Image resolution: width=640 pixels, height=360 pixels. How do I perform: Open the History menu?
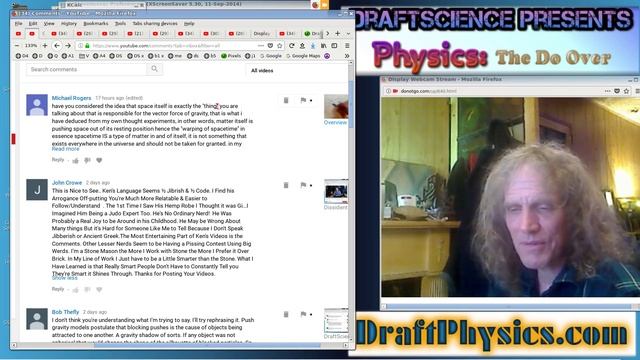(69, 24)
